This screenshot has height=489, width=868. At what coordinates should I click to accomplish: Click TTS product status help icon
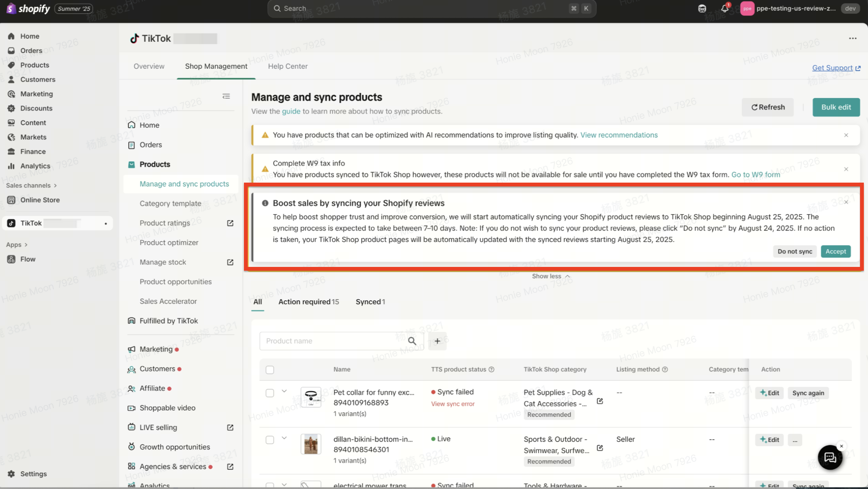[x=491, y=369]
